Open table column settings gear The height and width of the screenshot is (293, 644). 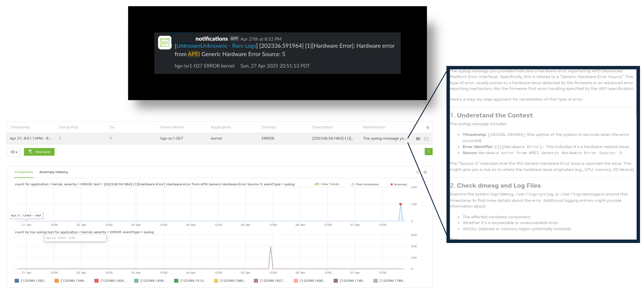click(427, 128)
